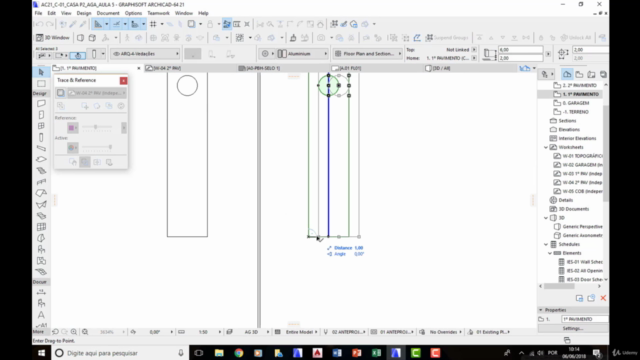Open the 3D Window button
This screenshot has width=640, height=360.
pyautogui.click(x=53, y=38)
